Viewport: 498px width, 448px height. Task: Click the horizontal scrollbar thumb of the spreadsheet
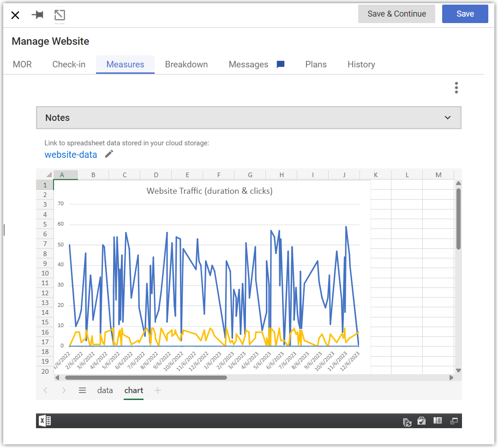[x=146, y=377]
